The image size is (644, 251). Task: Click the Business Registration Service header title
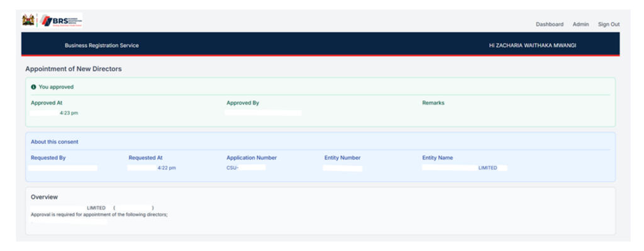102,45
